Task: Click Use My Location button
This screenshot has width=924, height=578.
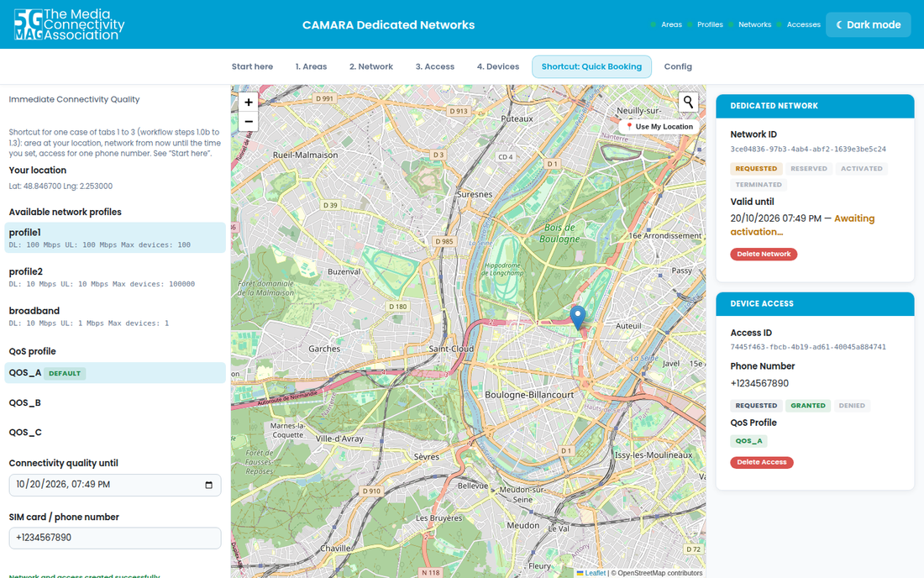Action: coord(659,127)
